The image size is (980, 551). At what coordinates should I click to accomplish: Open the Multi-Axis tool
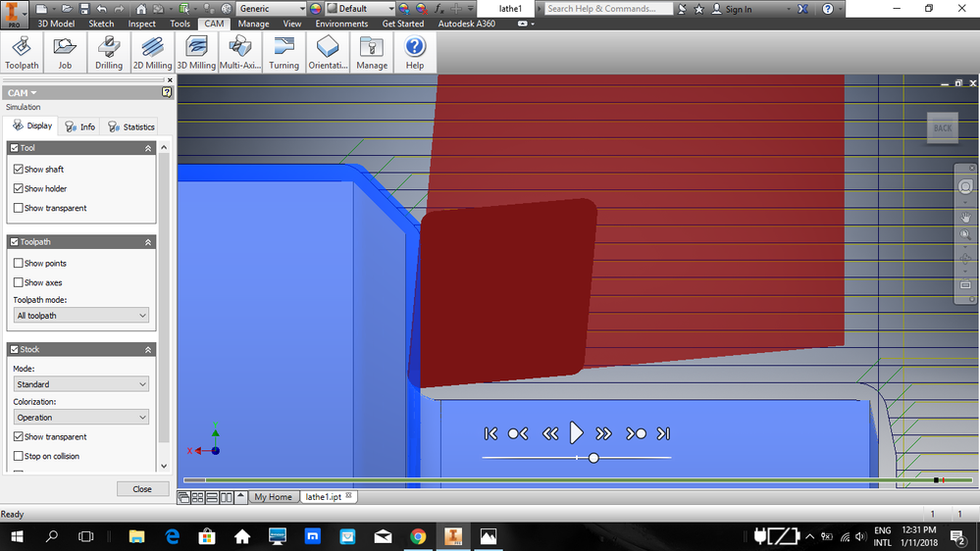click(x=240, y=52)
